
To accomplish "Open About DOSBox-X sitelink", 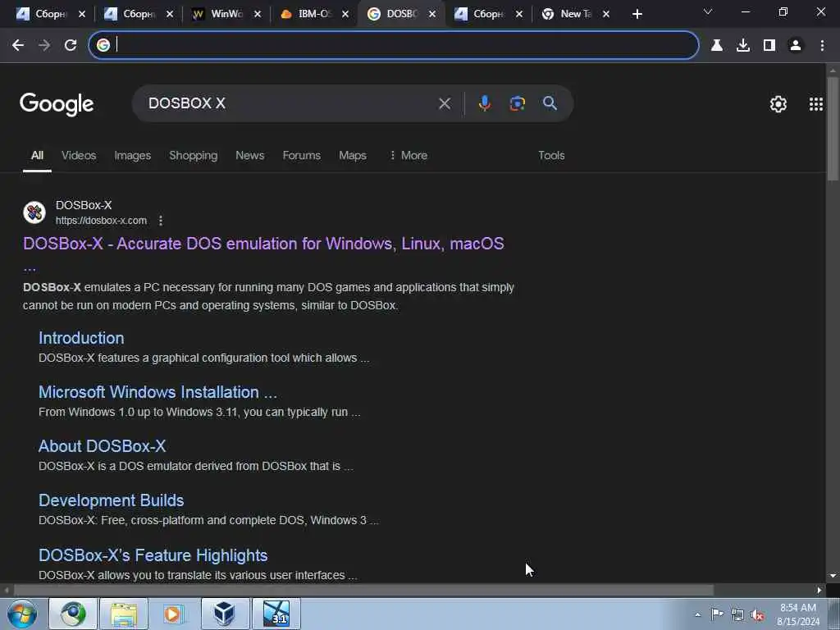I will tap(103, 446).
